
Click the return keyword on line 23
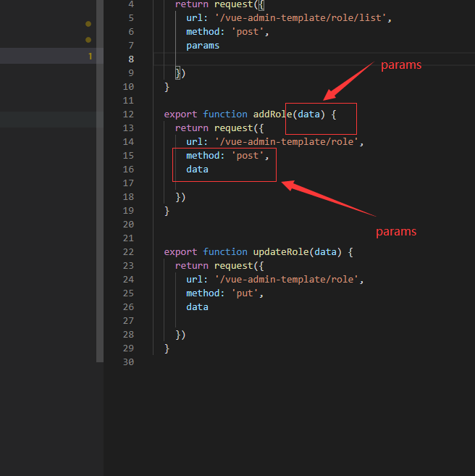(x=192, y=266)
